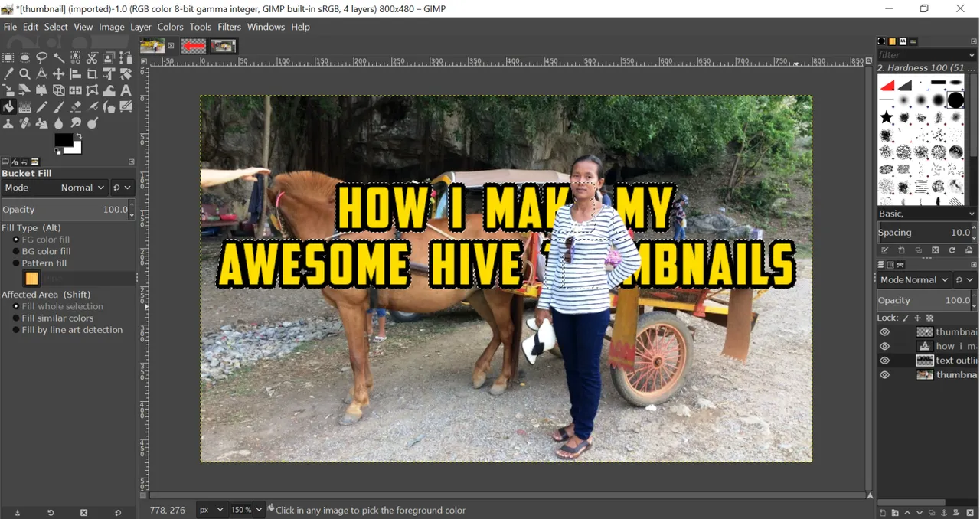The width and height of the screenshot is (980, 519).
Task: Open the File menu
Action: coord(10,27)
